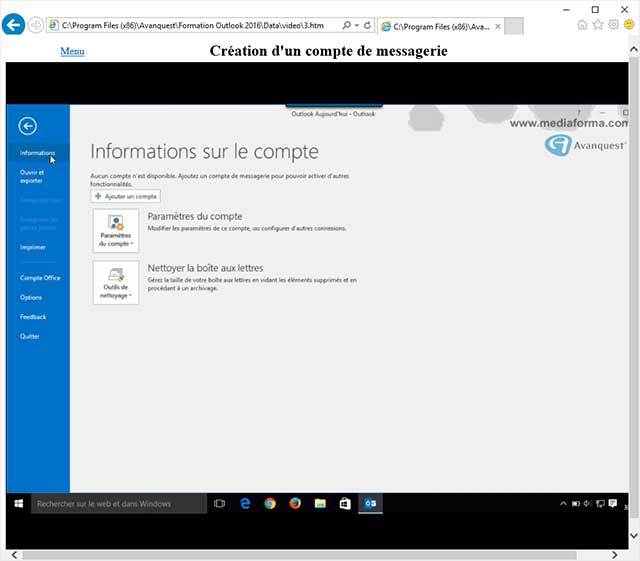Open Options in the sidebar
640x561 pixels.
coord(31,297)
